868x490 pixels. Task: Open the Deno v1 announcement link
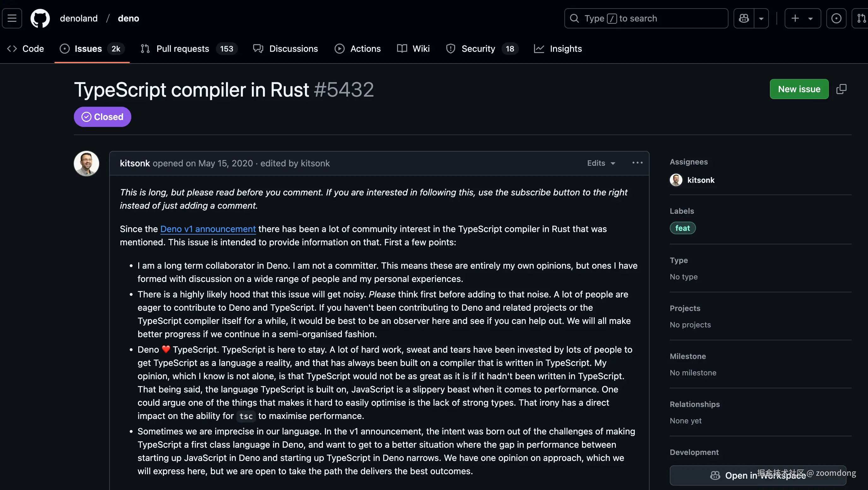click(208, 229)
